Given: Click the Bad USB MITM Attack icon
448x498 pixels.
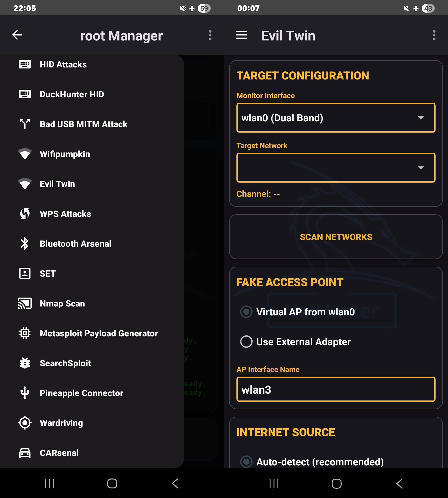Looking at the screenshot, I should point(25,124).
